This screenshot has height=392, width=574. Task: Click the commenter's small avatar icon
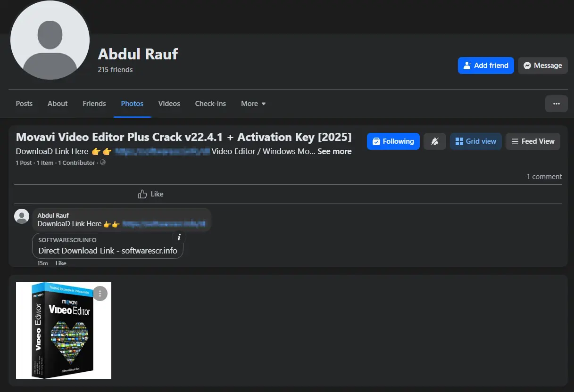[x=22, y=216]
